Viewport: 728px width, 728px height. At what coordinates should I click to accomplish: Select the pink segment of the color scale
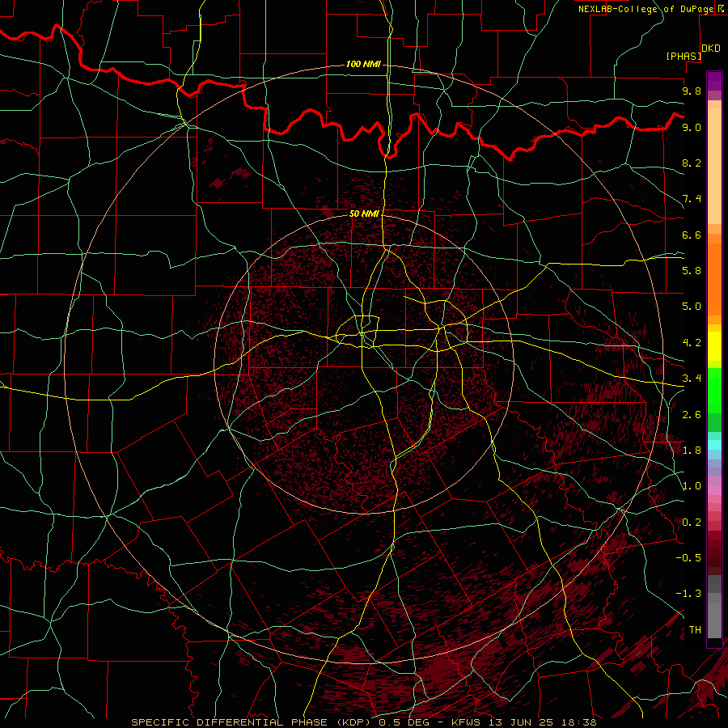(714, 490)
